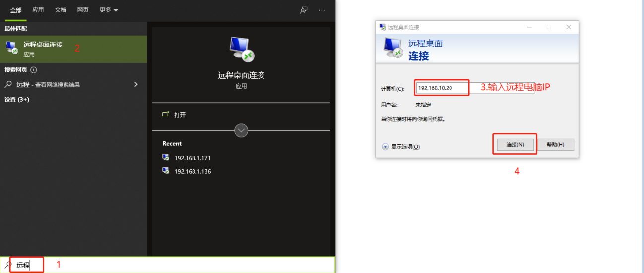Switch to the 应用 tab
Image resolution: width=644 pixels, height=273 pixels.
click(38, 10)
